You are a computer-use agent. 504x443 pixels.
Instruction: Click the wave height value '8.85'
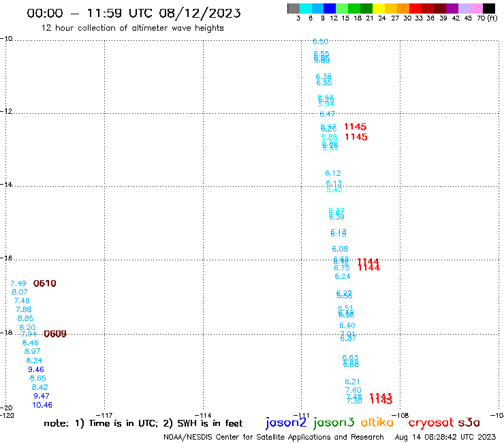pos(25,318)
